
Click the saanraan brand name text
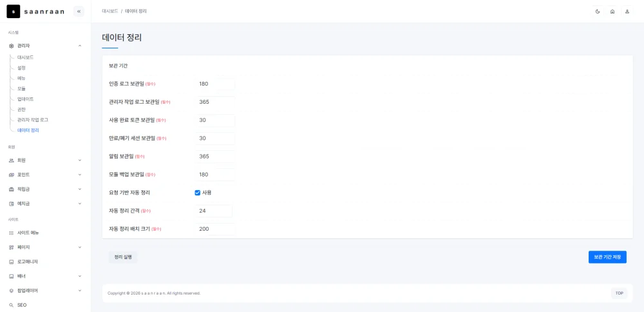coord(44,12)
